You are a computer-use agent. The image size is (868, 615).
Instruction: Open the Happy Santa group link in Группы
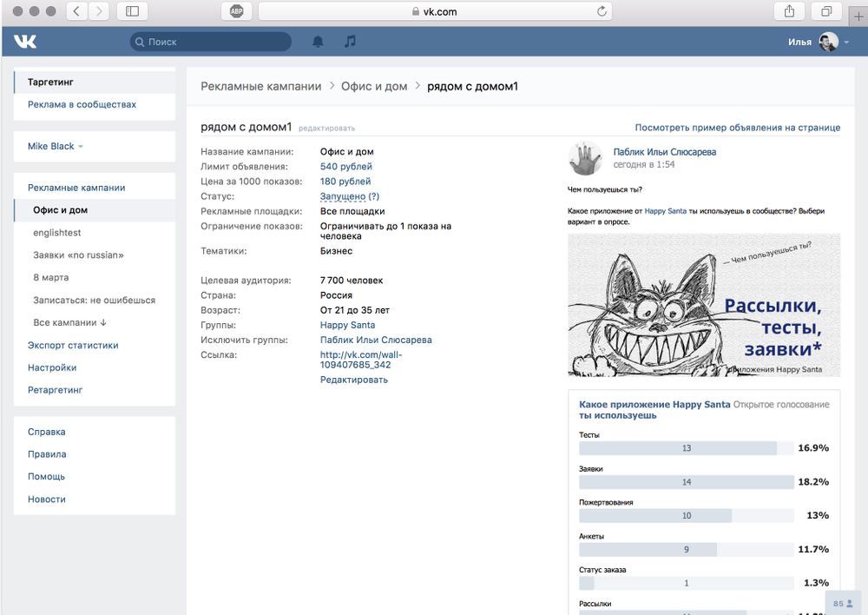[348, 325]
